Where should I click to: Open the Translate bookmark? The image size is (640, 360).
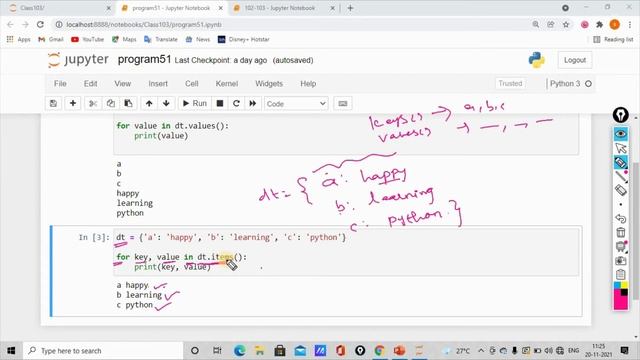[x=161, y=39]
